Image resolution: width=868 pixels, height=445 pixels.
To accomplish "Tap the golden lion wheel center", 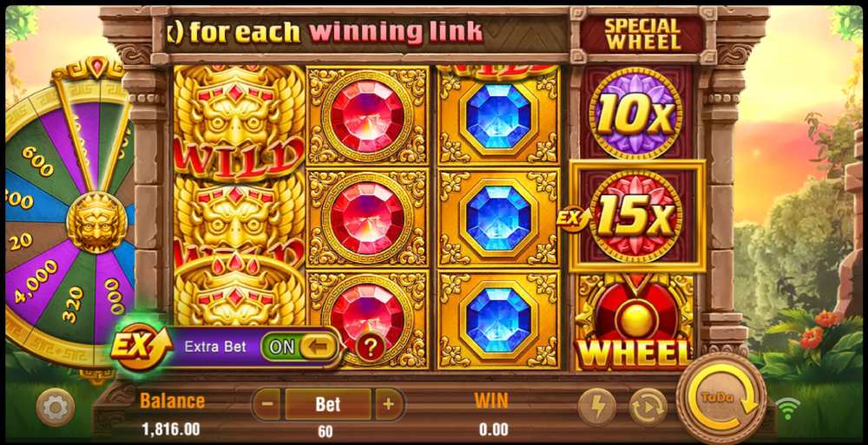I will pyautogui.click(x=97, y=222).
